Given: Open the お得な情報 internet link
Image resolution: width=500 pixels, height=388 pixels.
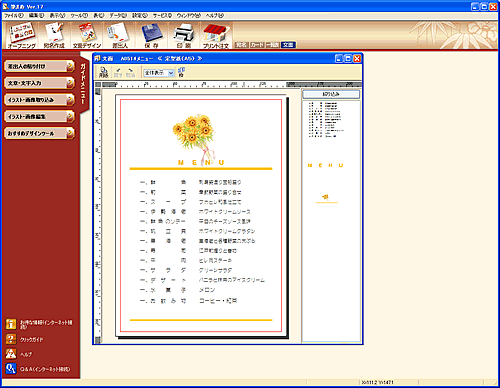Looking at the screenshot, I should pos(46,324).
